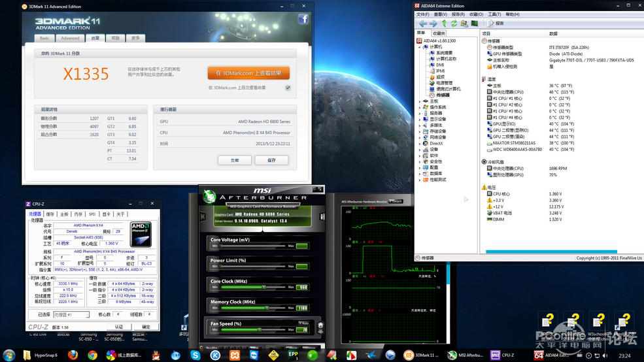Image resolution: width=644 pixels, height=362 pixels.
Task: Open Firefox from the taskbar
Action: pyautogui.click(x=73, y=355)
